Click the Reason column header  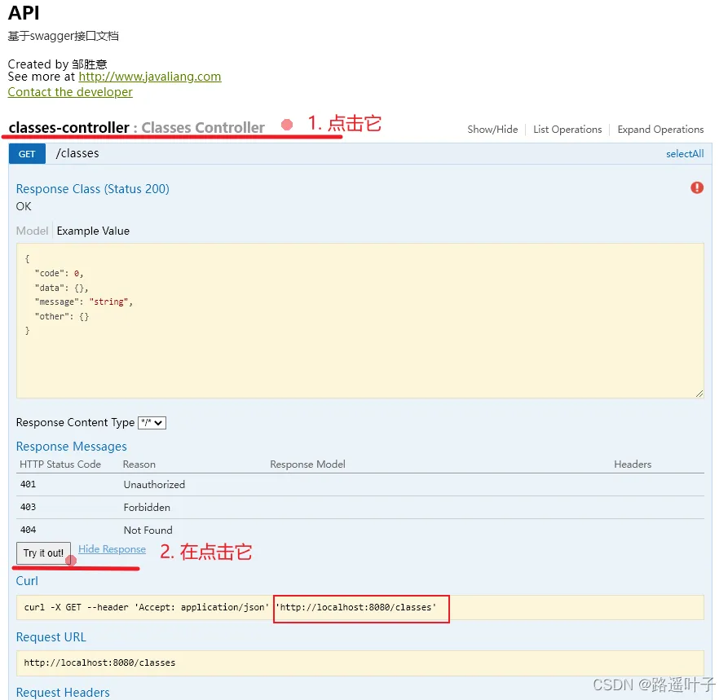tap(139, 464)
